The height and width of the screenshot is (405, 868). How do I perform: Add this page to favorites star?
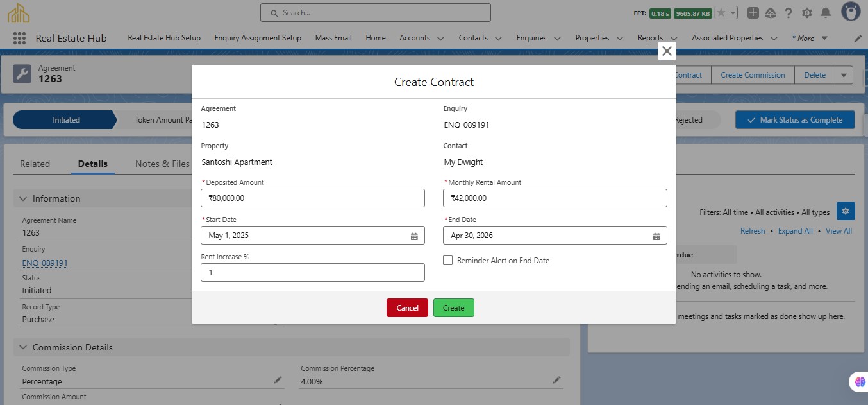coord(721,13)
